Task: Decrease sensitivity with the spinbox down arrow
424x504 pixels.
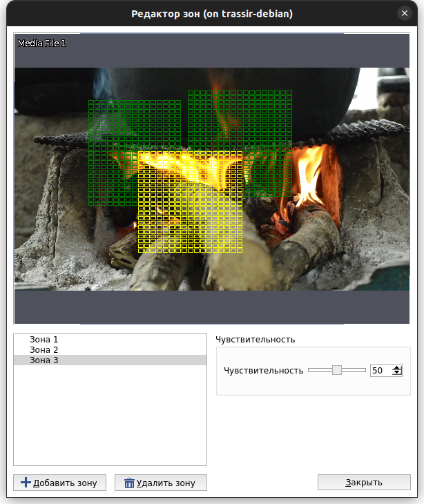Action: (x=397, y=373)
